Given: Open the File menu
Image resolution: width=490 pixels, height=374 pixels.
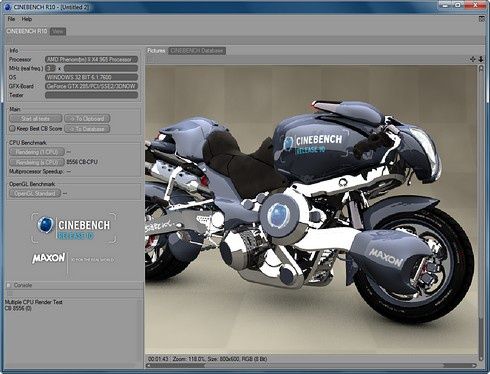Looking at the screenshot, I should (11, 19).
